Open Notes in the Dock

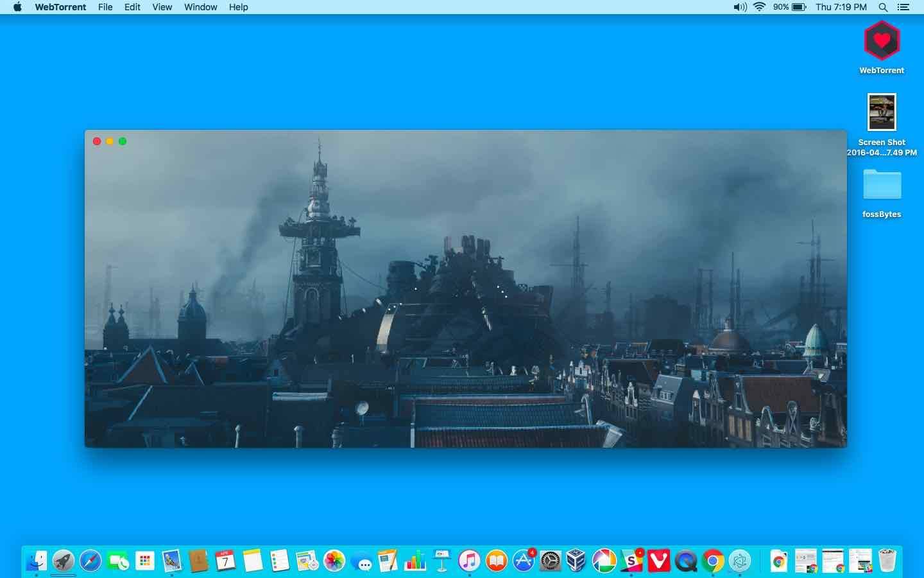pos(253,561)
